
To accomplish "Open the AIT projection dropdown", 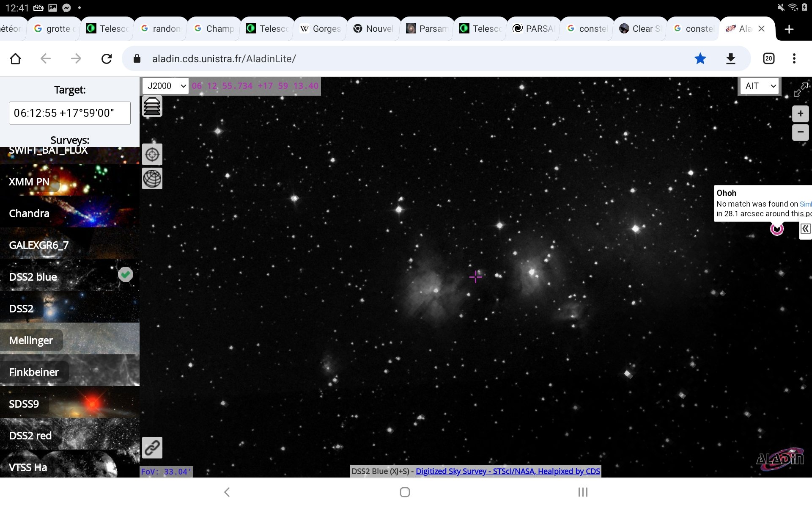I will click(760, 86).
